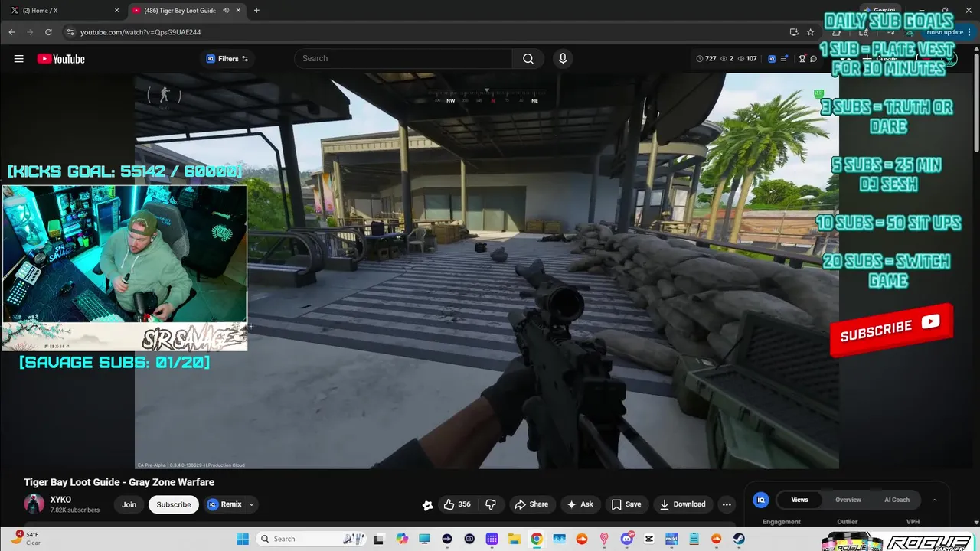
Task: Open the YouTube hamburger guide menu
Action: point(19,59)
